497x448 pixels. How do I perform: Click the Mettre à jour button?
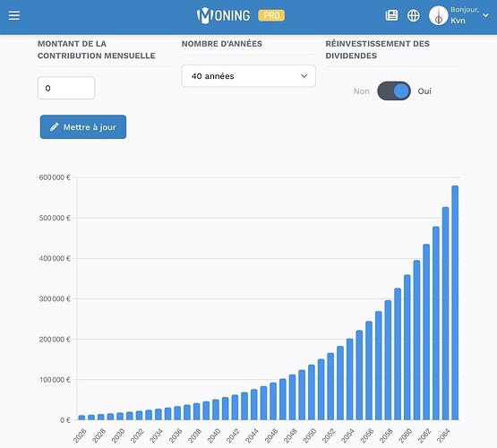coord(83,127)
